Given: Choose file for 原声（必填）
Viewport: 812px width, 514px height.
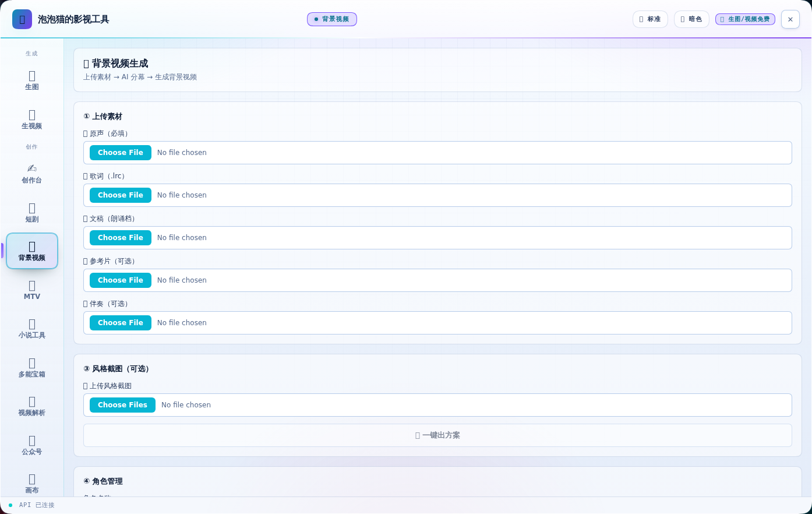Looking at the screenshot, I should pos(121,153).
